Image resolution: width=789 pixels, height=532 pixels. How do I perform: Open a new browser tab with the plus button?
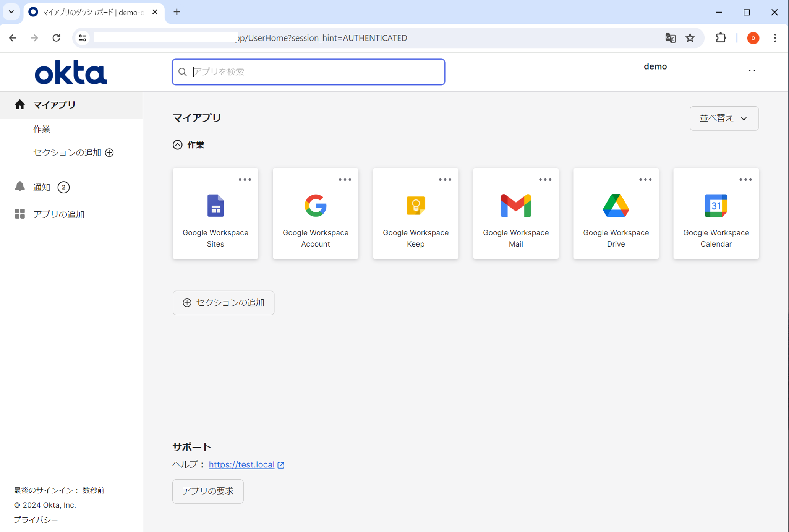177,12
